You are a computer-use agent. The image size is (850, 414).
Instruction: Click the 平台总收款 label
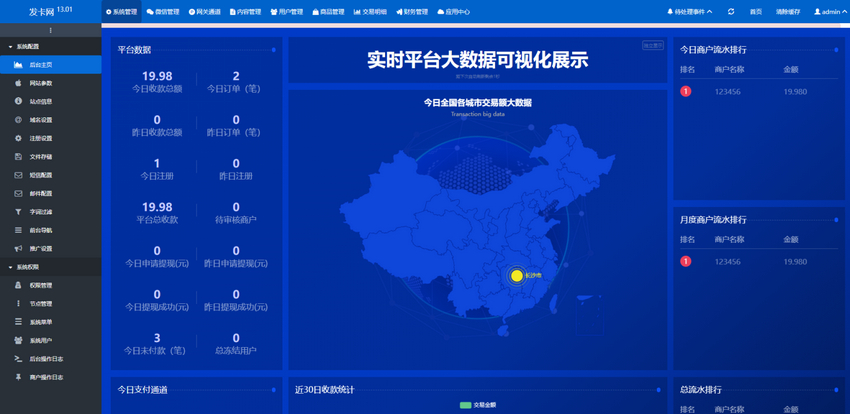point(157,220)
